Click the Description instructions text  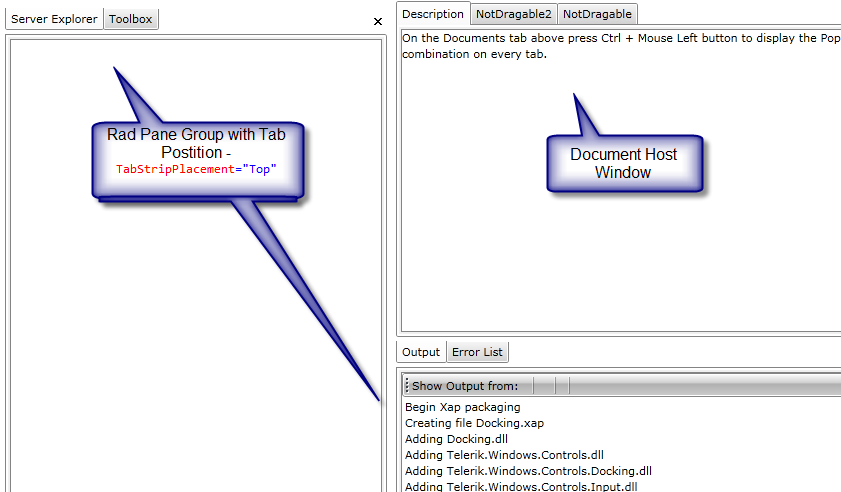(x=621, y=46)
